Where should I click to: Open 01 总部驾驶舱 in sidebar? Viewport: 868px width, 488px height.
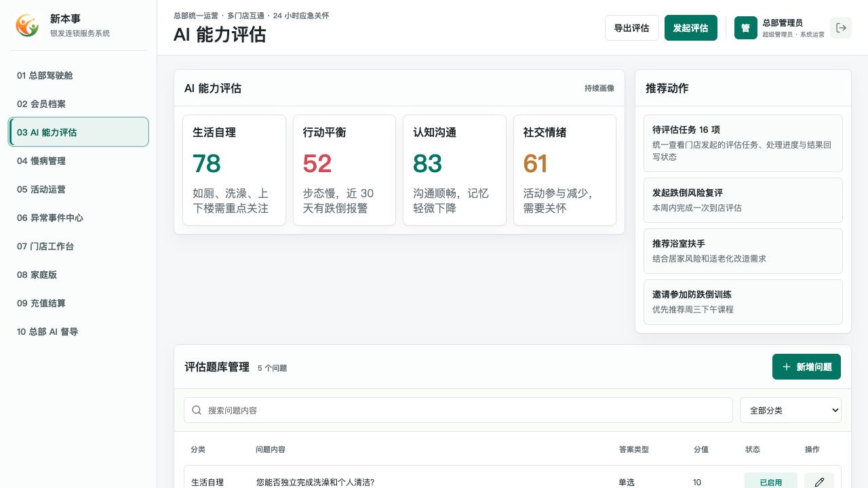tap(79, 75)
